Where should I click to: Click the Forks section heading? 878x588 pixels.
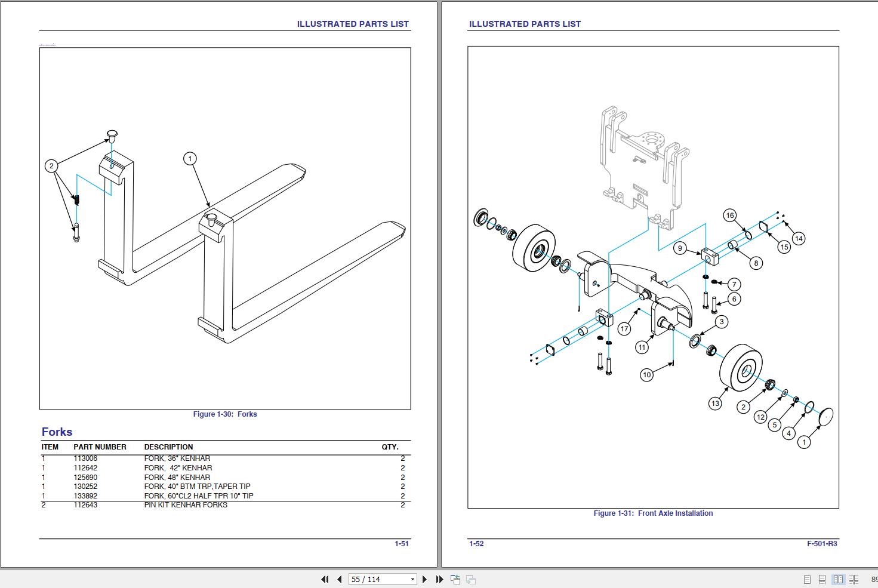57,432
